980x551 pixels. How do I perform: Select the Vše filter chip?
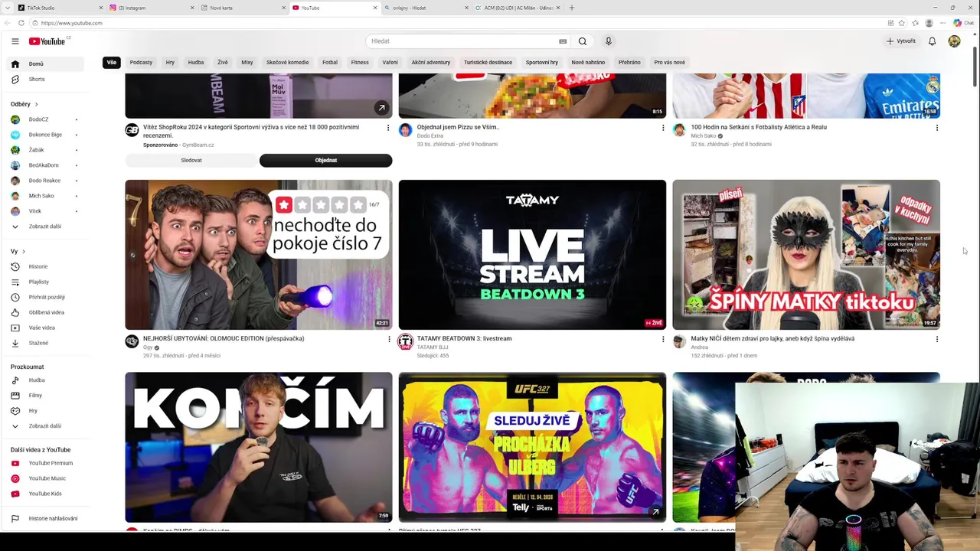pos(112,63)
